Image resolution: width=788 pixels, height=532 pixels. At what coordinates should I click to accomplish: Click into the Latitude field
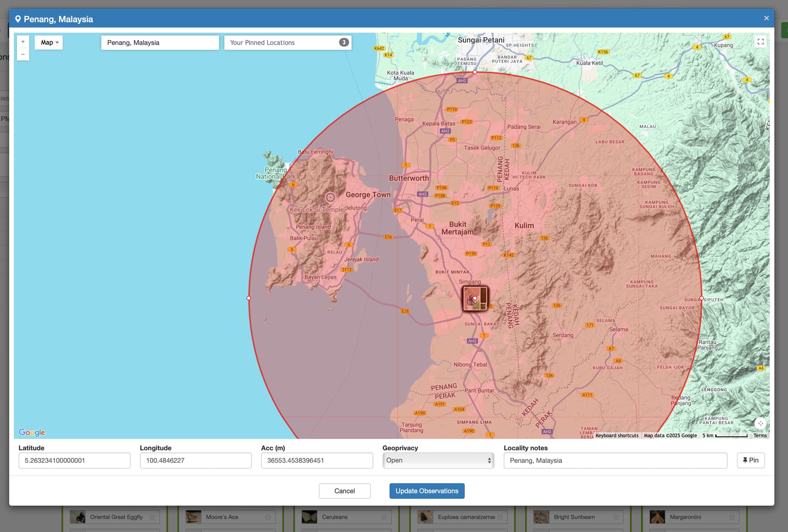point(74,461)
